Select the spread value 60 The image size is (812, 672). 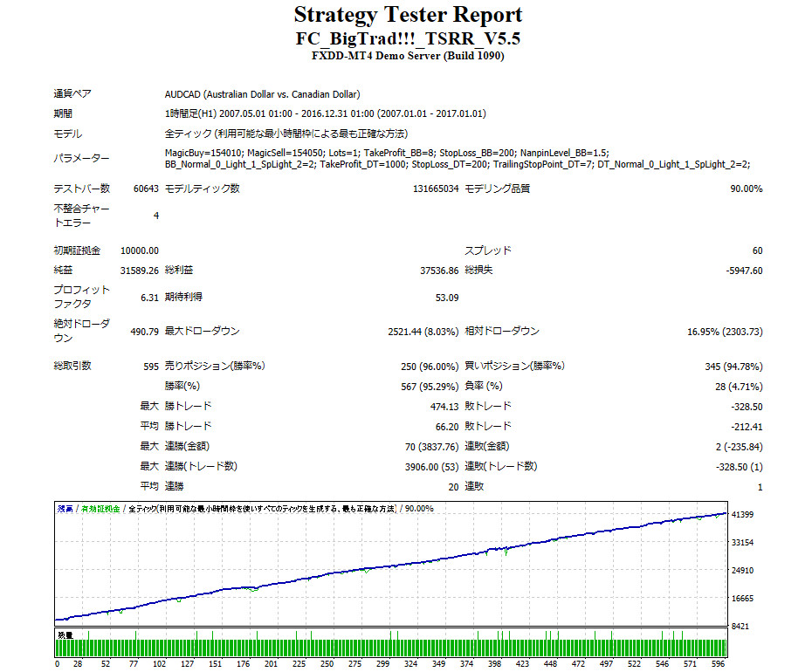[758, 250]
